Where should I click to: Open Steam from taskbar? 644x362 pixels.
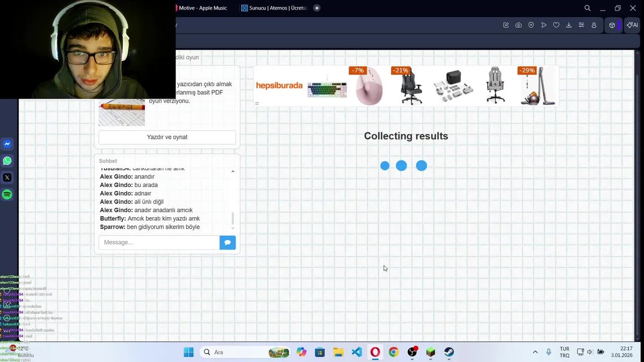449,352
